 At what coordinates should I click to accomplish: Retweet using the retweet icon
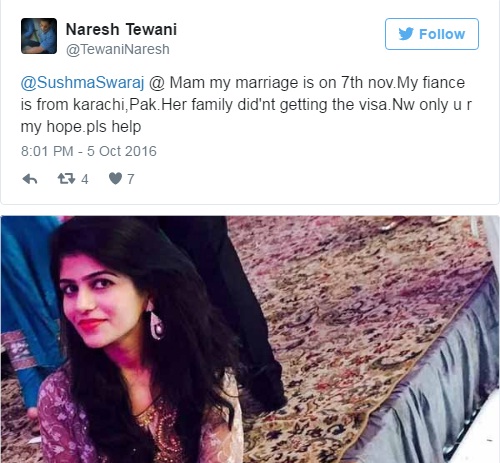click(x=66, y=179)
